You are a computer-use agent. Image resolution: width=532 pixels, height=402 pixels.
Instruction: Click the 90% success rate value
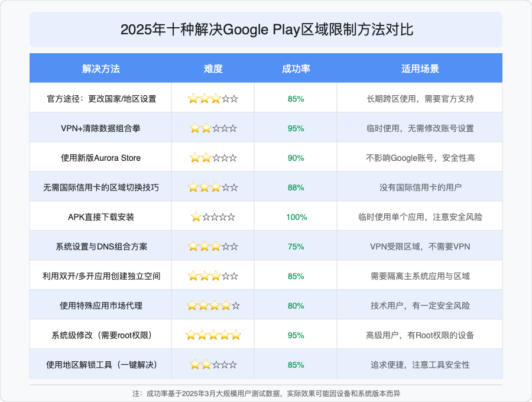[x=296, y=158]
